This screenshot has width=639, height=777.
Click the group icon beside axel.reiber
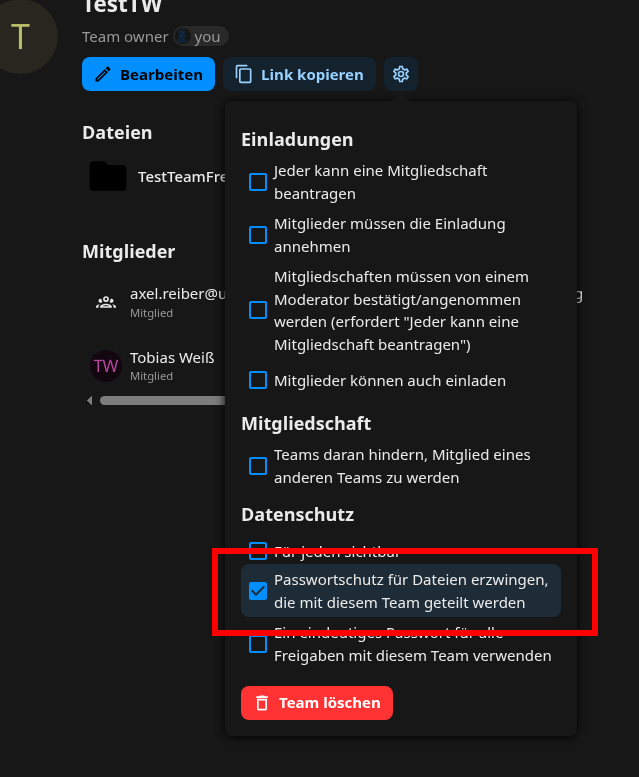point(105,301)
